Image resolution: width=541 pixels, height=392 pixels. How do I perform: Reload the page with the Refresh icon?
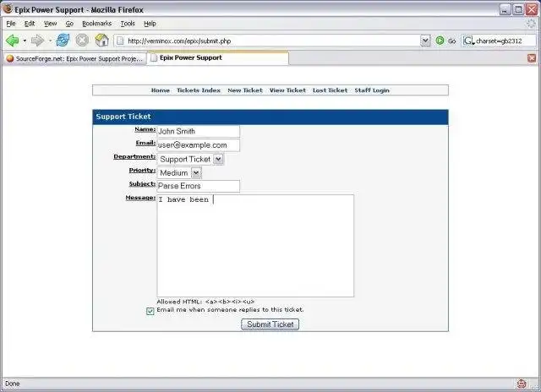(x=63, y=41)
